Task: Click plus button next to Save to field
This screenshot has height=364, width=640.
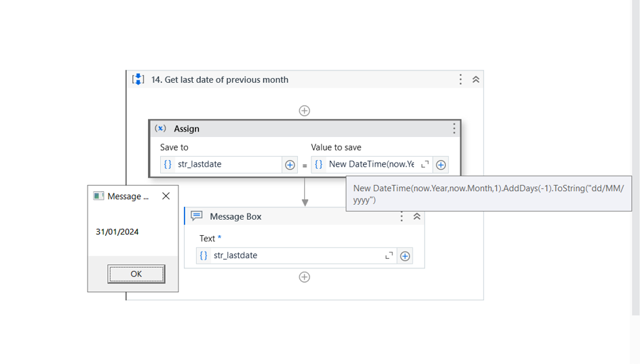Action: (290, 165)
